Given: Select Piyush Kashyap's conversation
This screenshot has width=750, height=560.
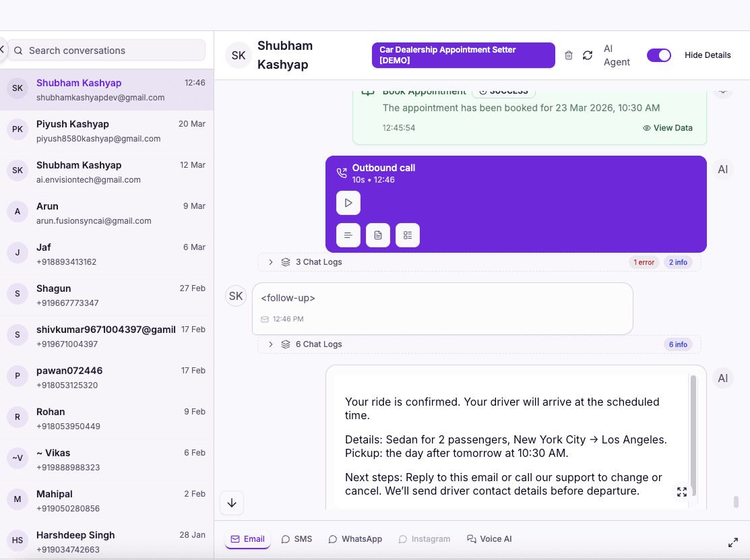Looking at the screenshot, I should 108,131.
